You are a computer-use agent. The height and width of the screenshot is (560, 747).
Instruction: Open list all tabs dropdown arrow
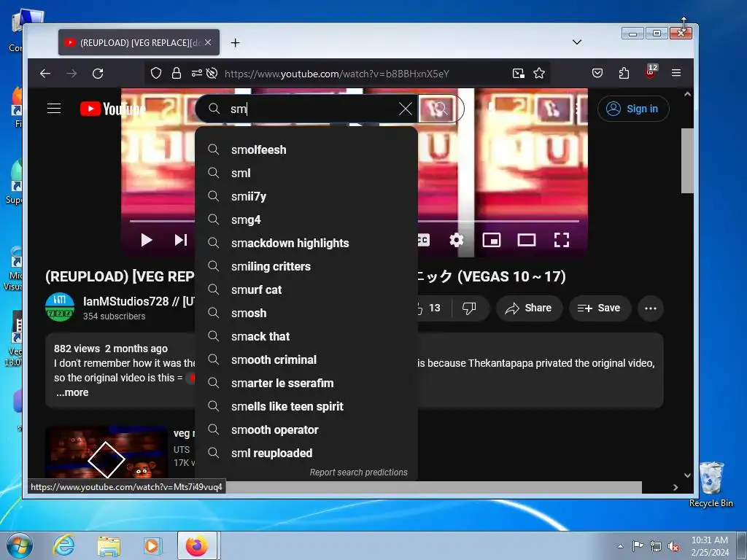pyautogui.click(x=577, y=42)
